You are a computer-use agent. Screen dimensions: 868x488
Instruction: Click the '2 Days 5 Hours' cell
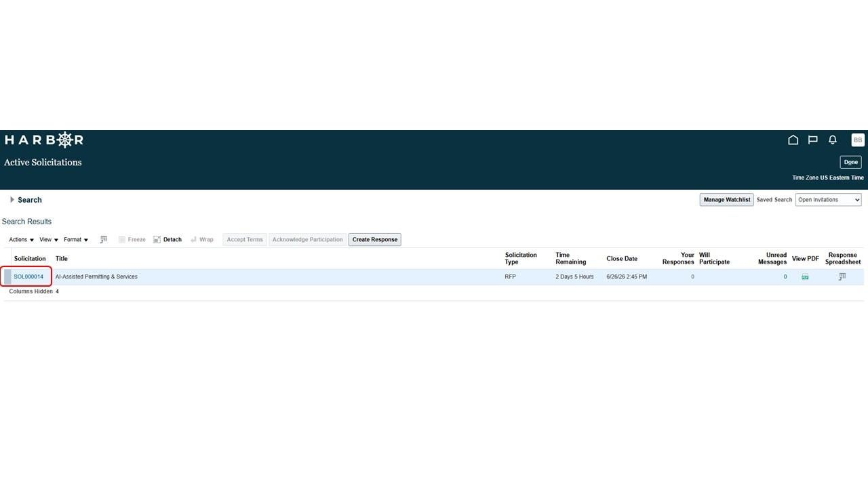pyautogui.click(x=574, y=277)
